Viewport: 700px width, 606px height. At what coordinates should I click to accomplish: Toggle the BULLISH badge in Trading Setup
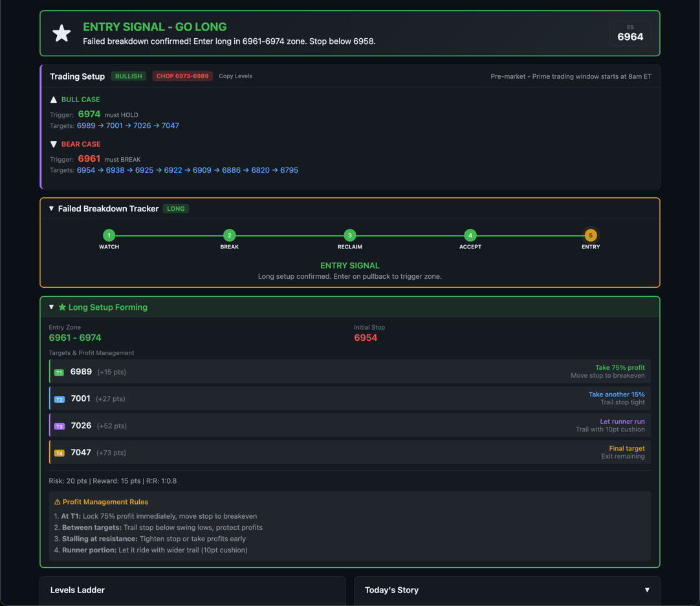(x=128, y=76)
